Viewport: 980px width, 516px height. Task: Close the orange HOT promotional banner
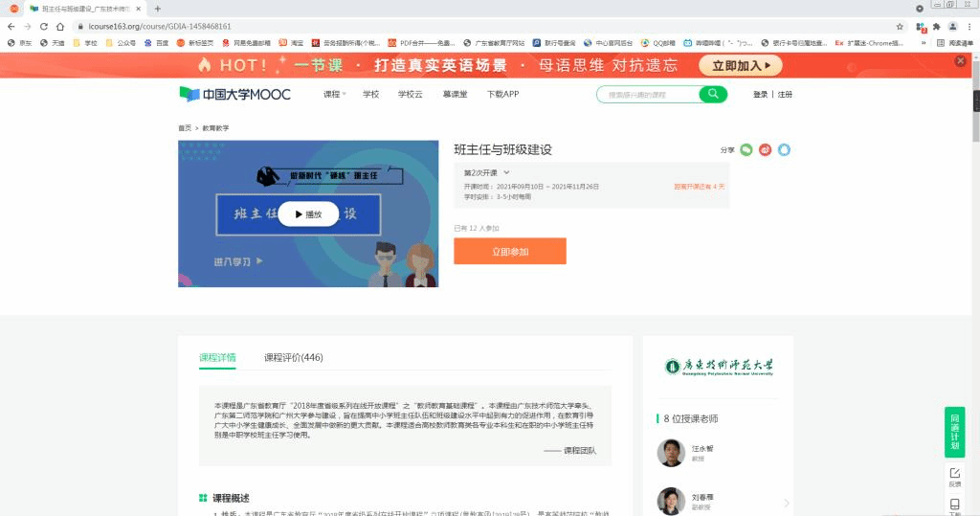[961, 60]
